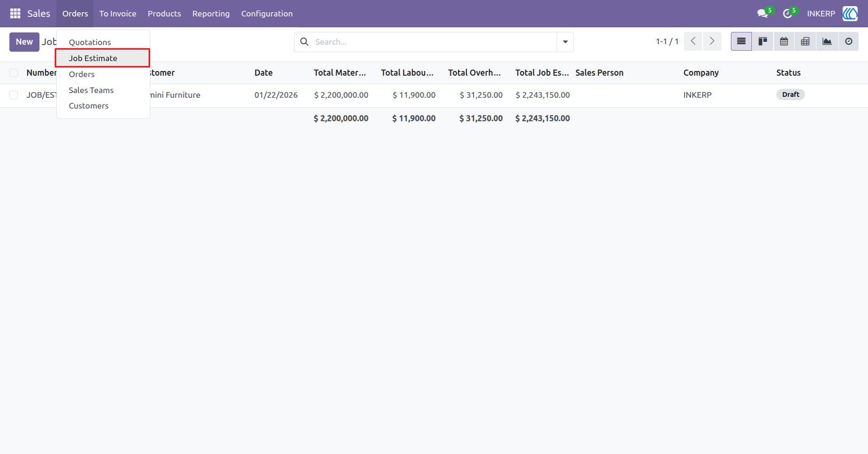The image size is (868, 454).
Task: Sort by Total Material column header
Action: (x=340, y=73)
